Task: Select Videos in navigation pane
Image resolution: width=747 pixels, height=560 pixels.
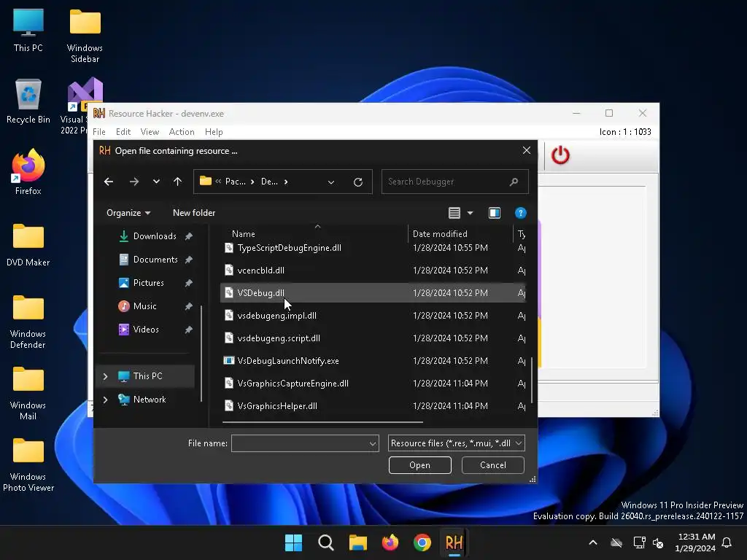Action: 146,330
